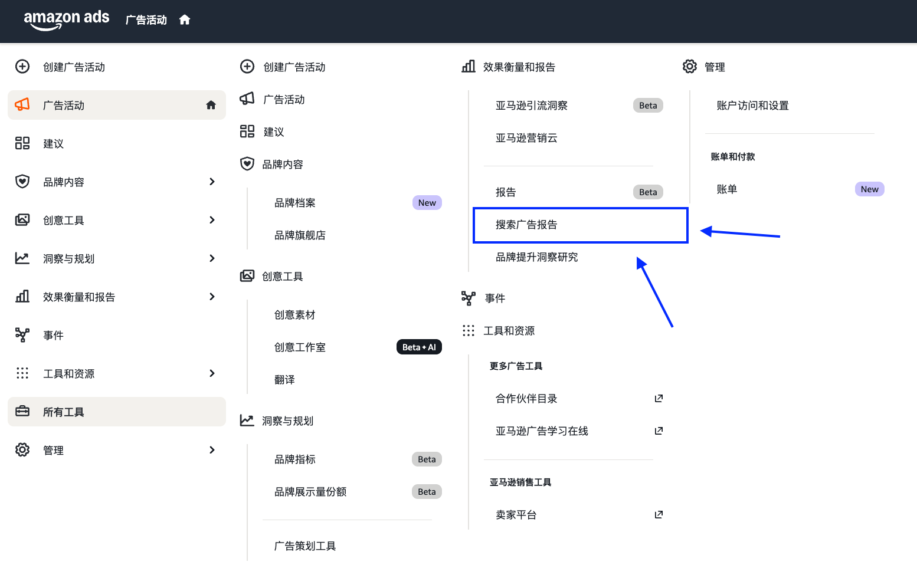Expand 品牌内容 submenu chevron in sidebar
Image resolution: width=917 pixels, height=588 pixels.
212,182
